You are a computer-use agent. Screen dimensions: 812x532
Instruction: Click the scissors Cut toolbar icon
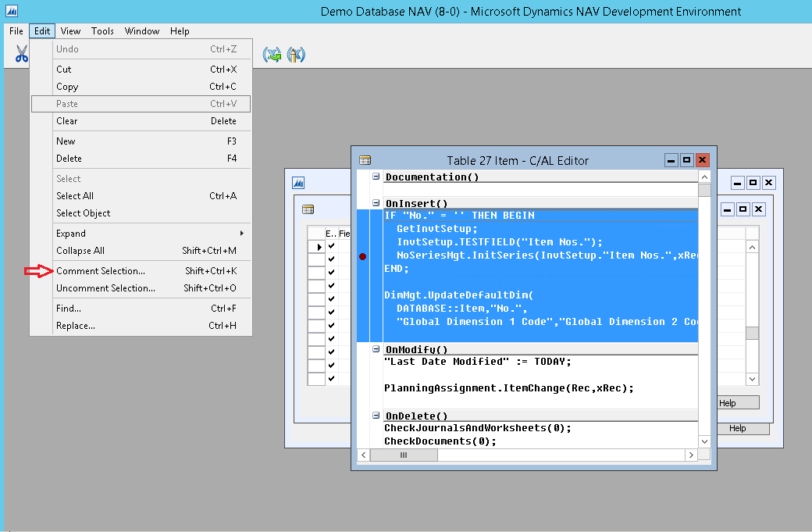[x=21, y=54]
